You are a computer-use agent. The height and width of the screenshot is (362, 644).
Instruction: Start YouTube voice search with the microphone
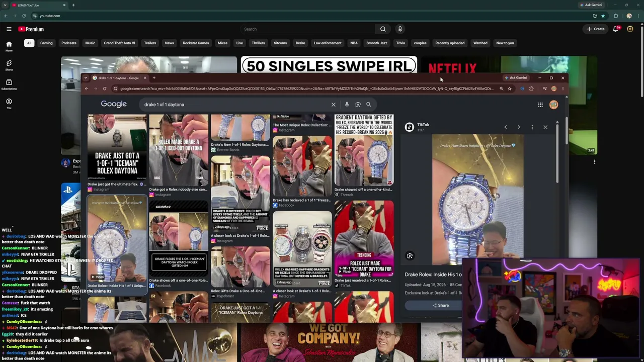point(400,29)
